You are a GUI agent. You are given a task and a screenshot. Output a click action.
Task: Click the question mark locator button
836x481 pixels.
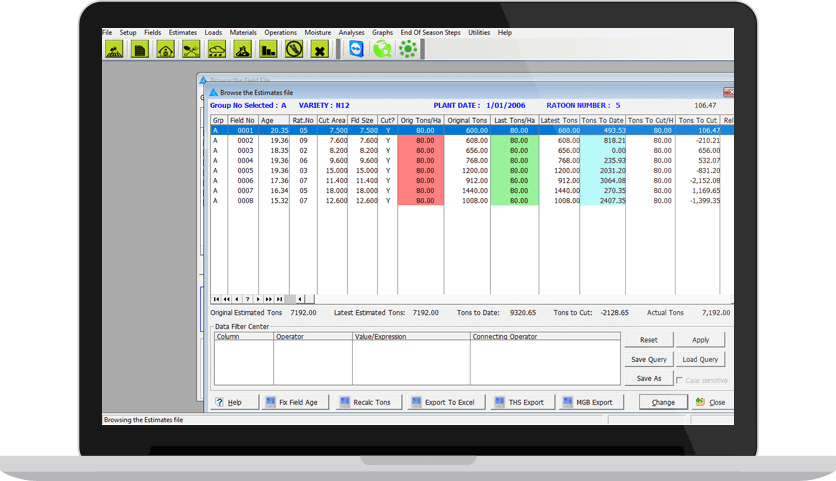[247, 299]
